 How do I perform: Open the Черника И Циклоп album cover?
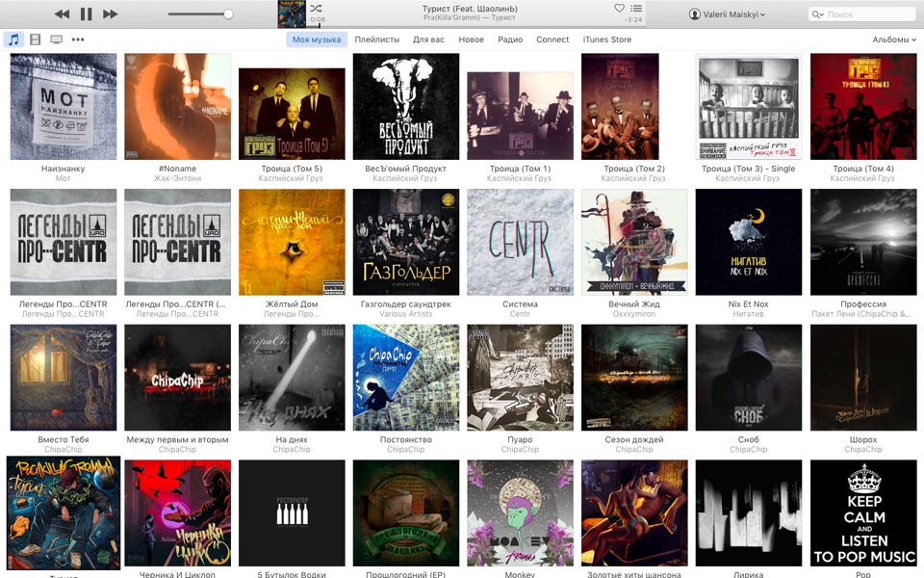click(177, 513)
